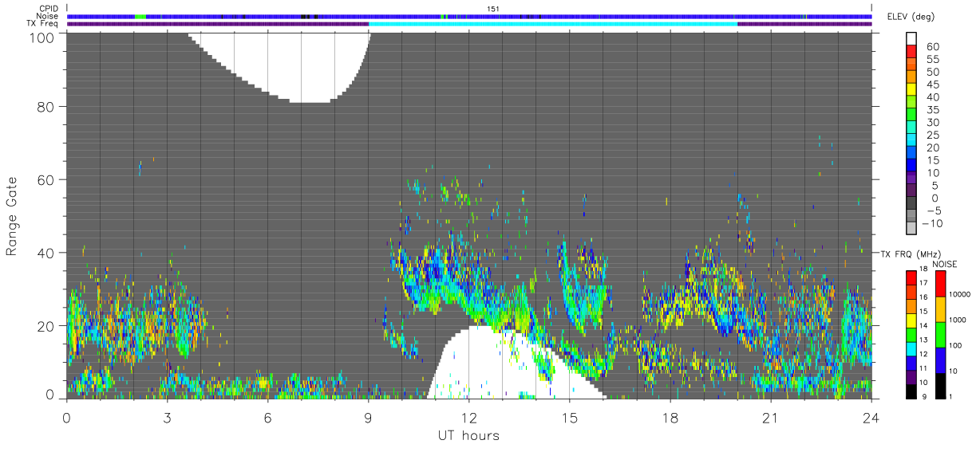Click the '80' tick on Range Gate axis
Viewport: 980px width, 452px height.
point(47,106)
